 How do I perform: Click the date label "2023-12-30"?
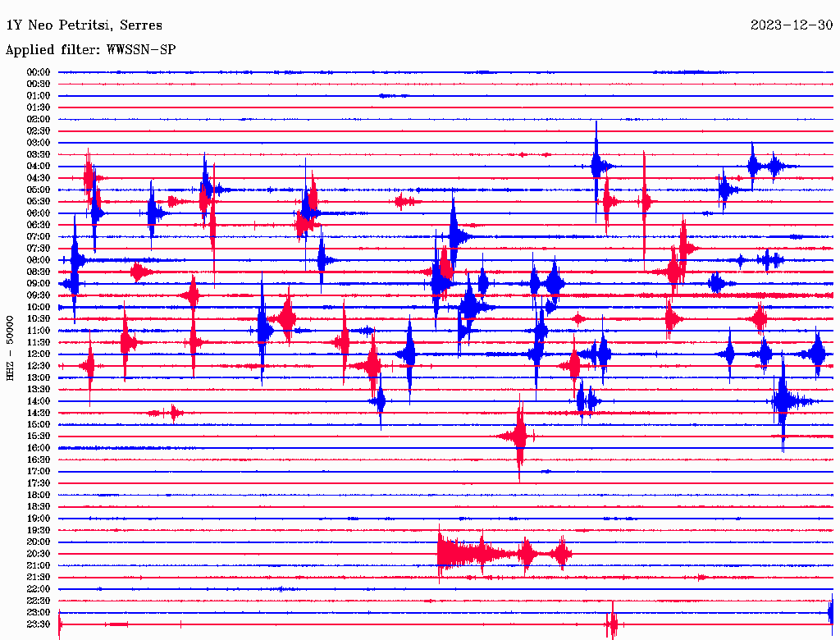pos(792,25)
